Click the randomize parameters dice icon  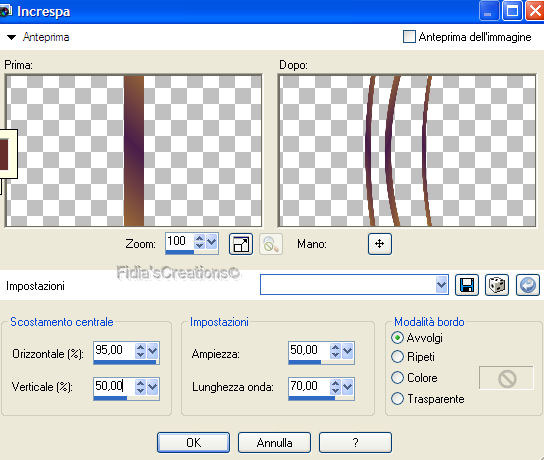pyautogui.click(x=497, y=285)
